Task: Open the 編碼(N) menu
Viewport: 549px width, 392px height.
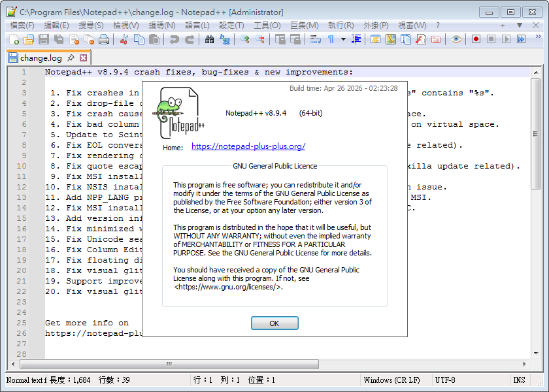Action: click(x=162, y=25)
